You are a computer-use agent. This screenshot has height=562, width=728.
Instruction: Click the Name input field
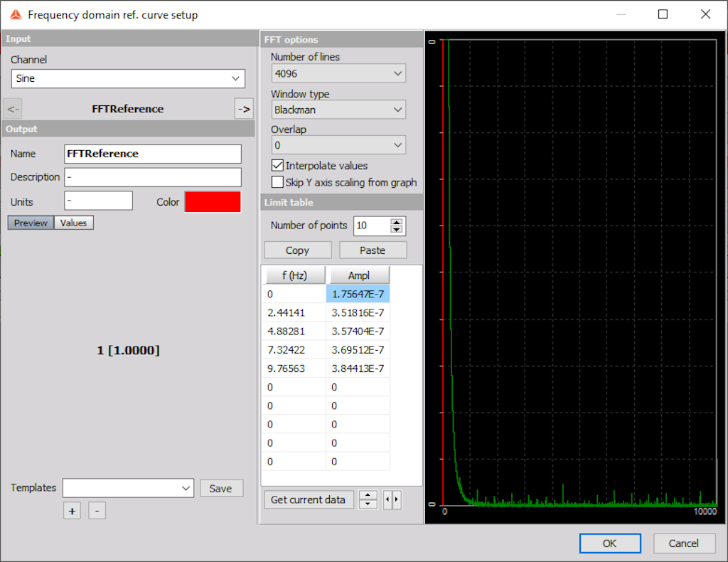click(153, 154)
